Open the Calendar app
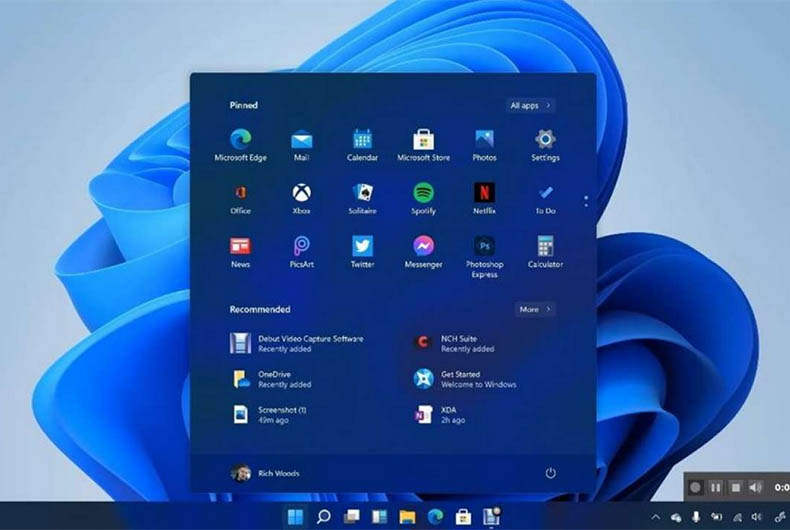 coord(362,145)
